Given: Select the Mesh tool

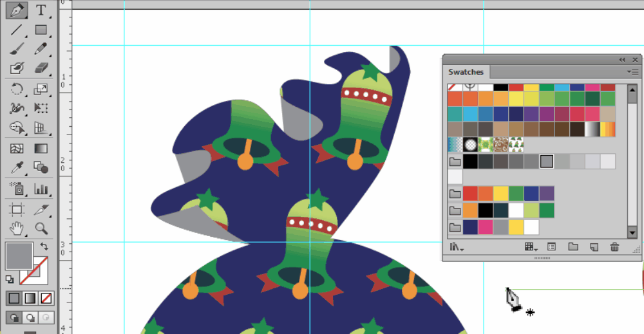Looking at the screenshot, I should pos(17,148).
